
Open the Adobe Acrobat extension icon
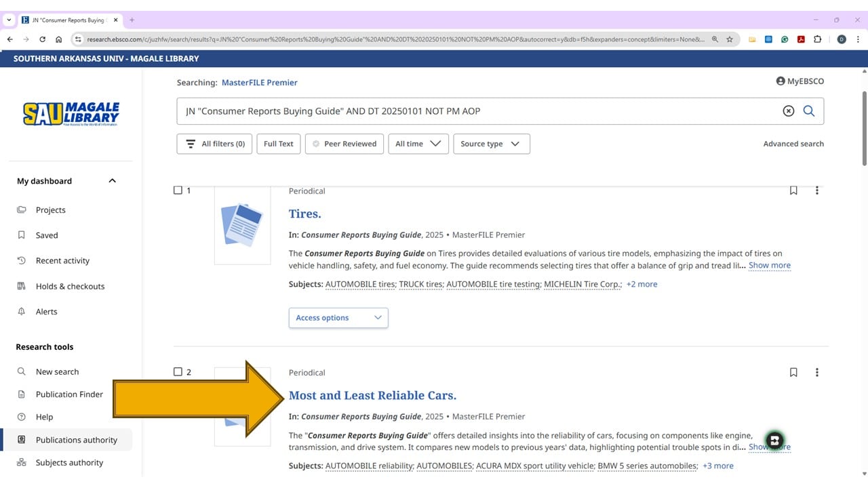point(801,39)
